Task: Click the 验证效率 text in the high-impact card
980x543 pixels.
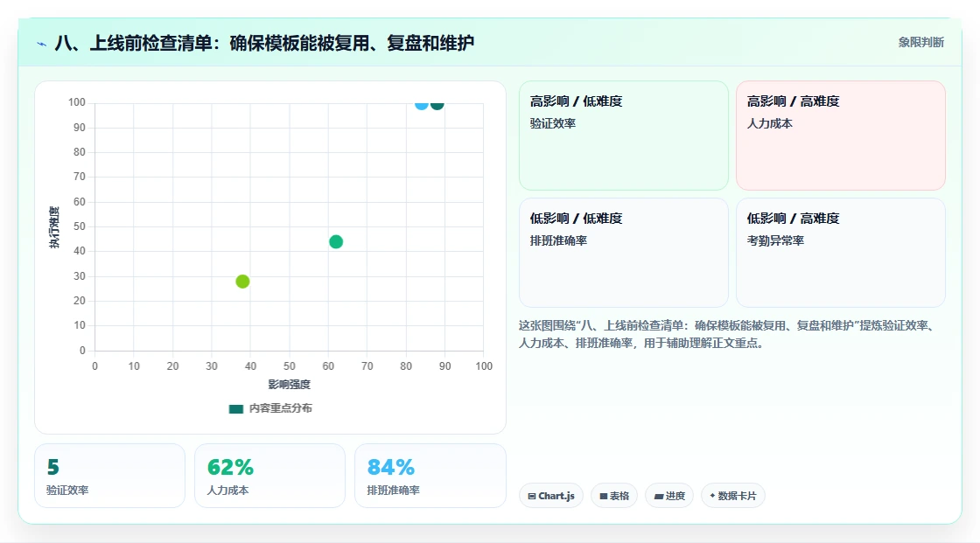Action: (x=552, y=123)
